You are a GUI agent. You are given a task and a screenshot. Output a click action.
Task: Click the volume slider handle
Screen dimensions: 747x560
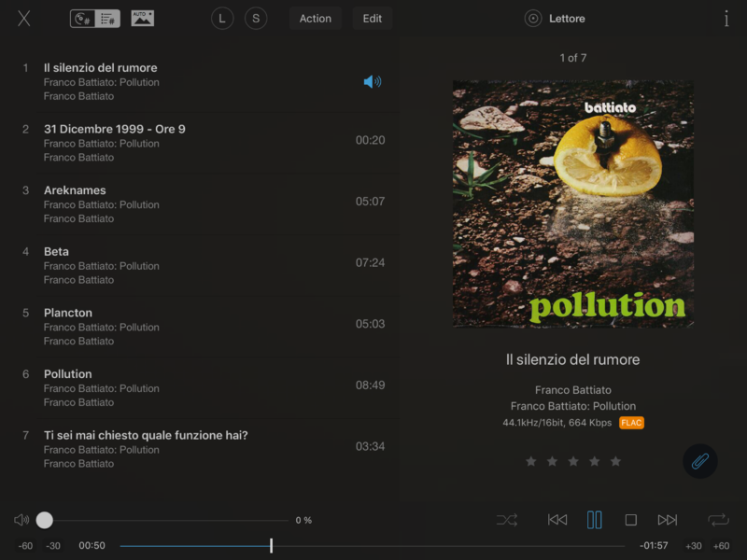coord(45,520)
